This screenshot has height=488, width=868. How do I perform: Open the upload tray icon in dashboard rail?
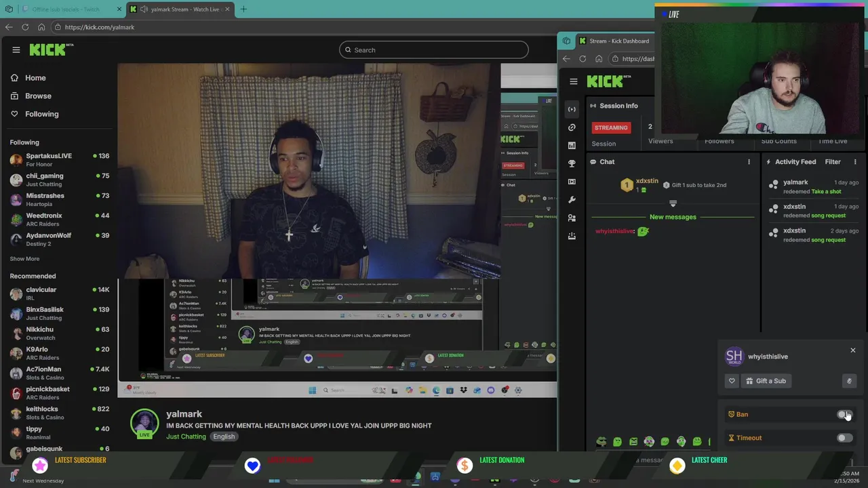572,236
